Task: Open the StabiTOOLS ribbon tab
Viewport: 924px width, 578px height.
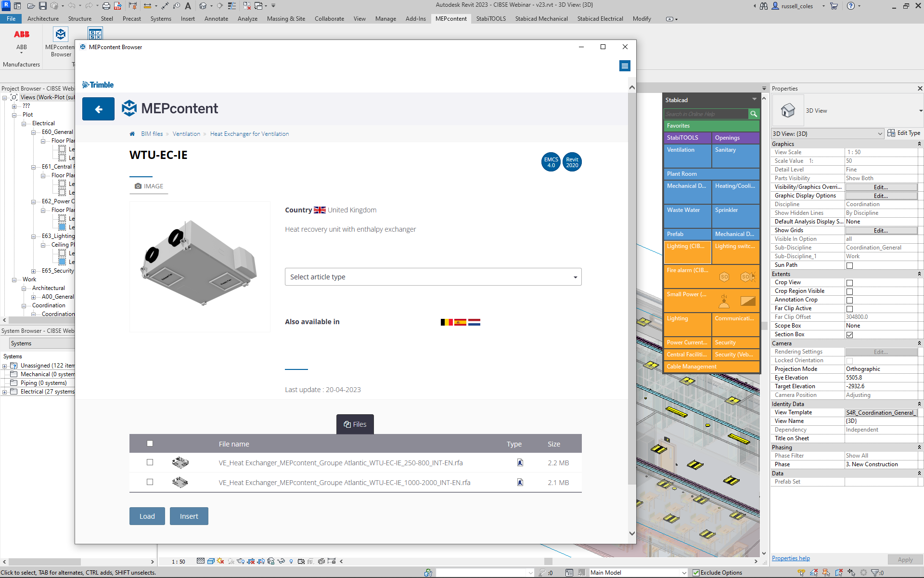Action: click(x=491, y=19)
